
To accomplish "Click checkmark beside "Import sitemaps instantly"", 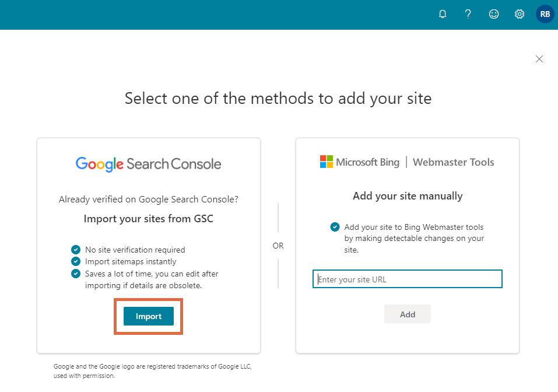I will pos(76,261).
